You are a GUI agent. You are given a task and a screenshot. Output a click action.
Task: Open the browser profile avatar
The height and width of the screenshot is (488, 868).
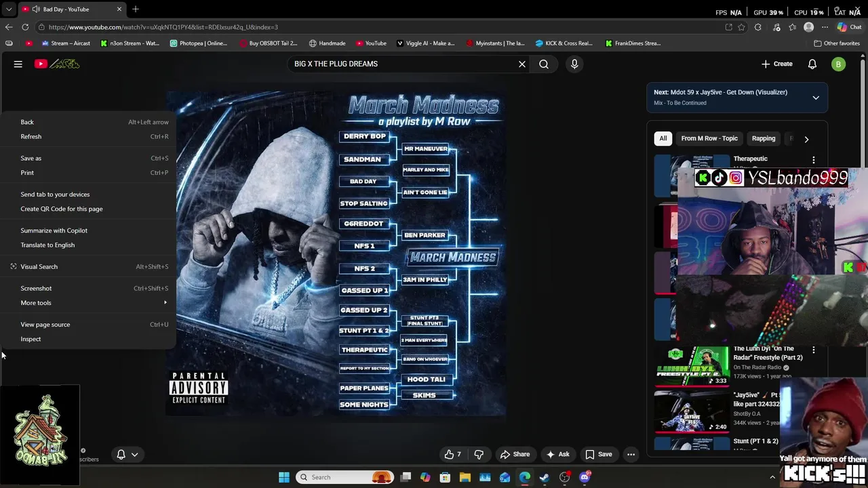(808, 27)
